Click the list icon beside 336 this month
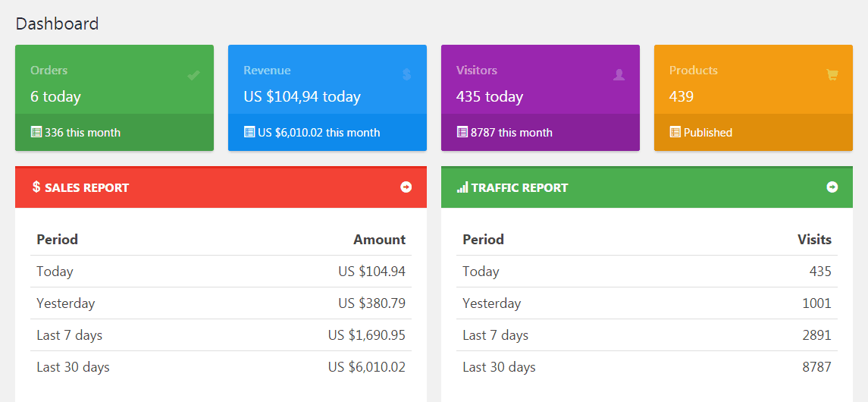This screenshot has width=868, height=402. coord(36,132)
